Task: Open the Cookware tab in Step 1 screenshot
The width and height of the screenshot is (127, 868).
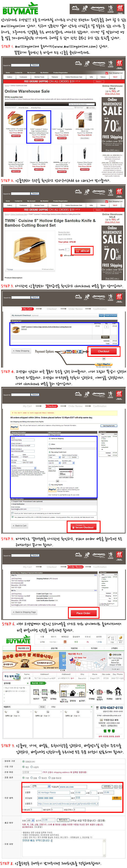Action: (x=23, y=77)
